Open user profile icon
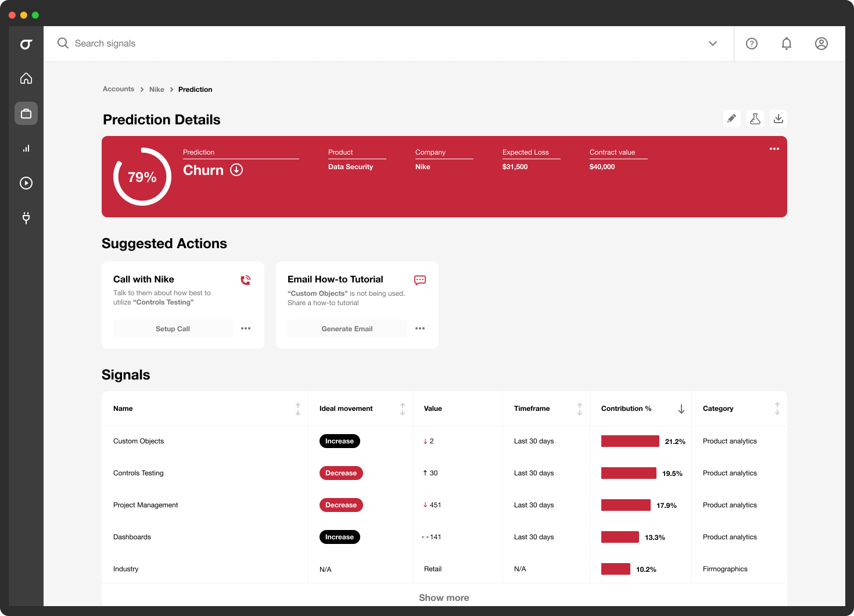This screenshot has height=616, width=854. click(x=821, y=44)
